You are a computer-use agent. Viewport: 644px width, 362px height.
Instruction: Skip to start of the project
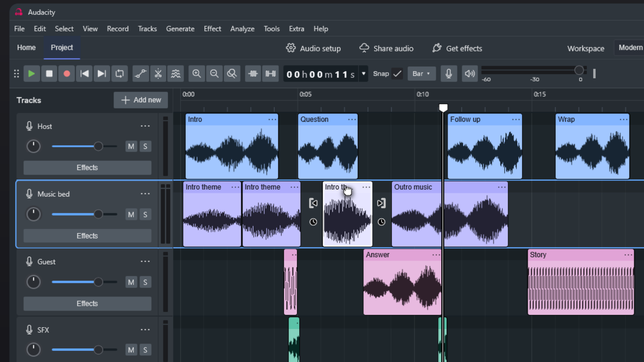pos(84,74)
